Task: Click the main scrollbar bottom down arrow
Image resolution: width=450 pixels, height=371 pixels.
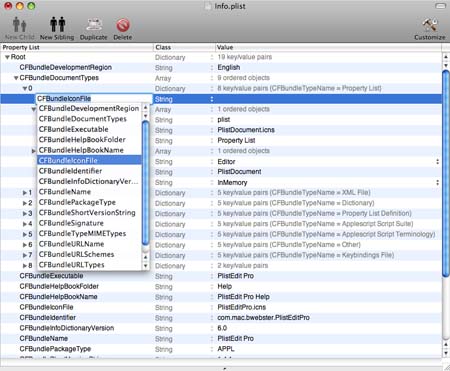Action: point(446,353)
